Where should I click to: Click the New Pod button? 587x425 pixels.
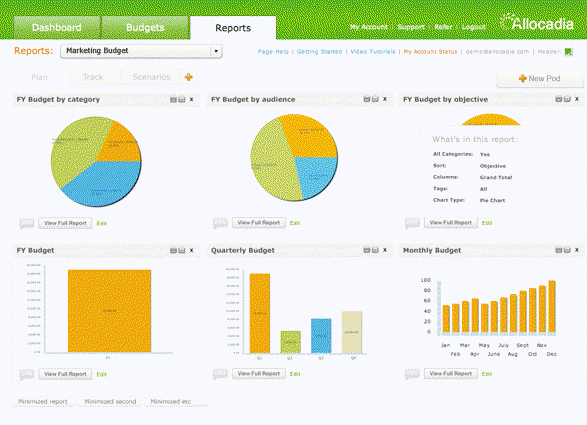click(x=539, y=79)
